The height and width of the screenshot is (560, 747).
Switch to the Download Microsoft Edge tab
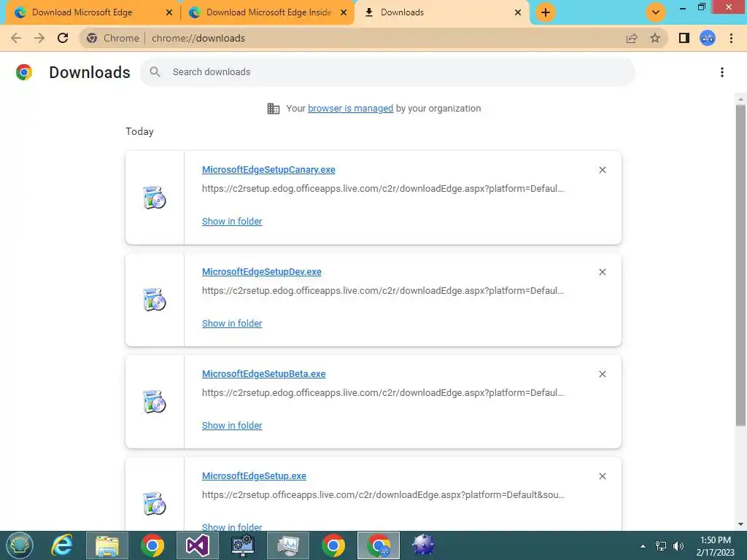pos(90,12)
